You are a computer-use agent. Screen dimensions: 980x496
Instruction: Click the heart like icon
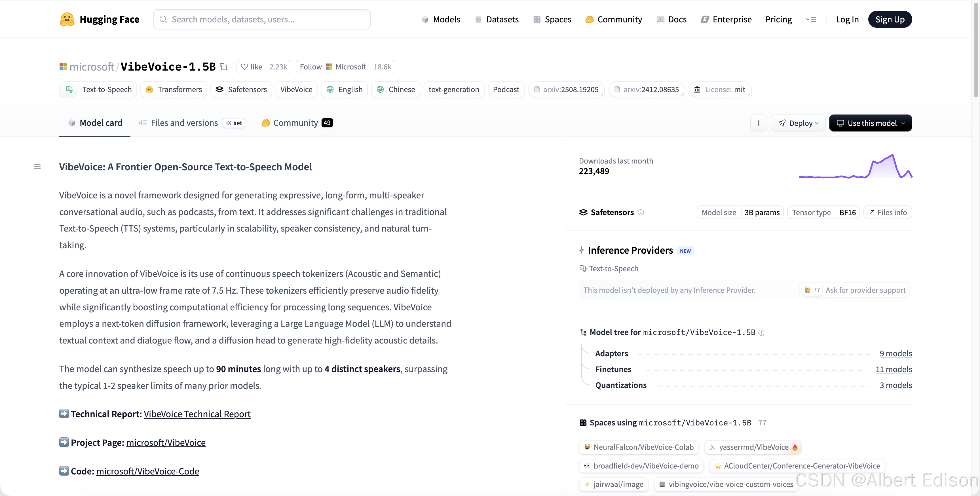click(x=244, y=67)
